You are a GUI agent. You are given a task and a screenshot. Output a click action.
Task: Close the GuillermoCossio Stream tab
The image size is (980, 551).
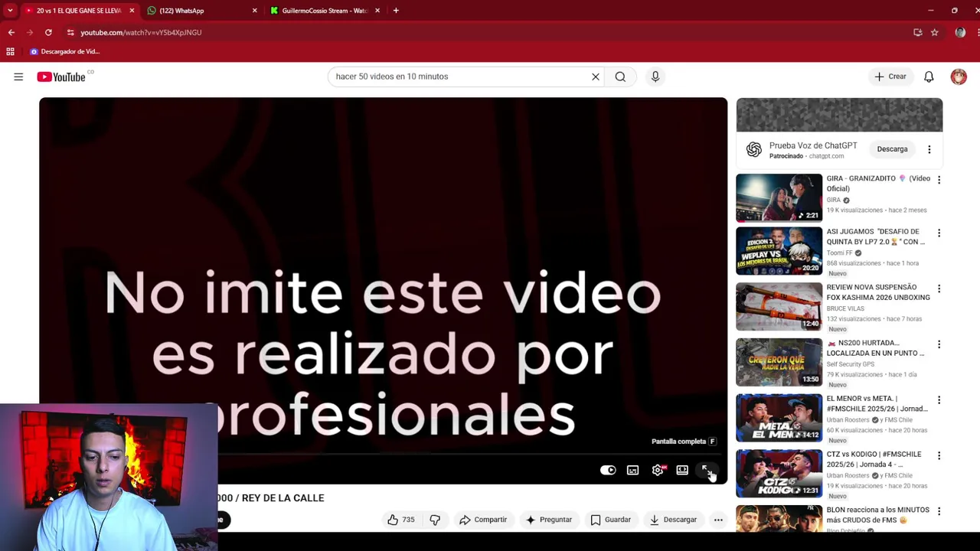[377, 11]
